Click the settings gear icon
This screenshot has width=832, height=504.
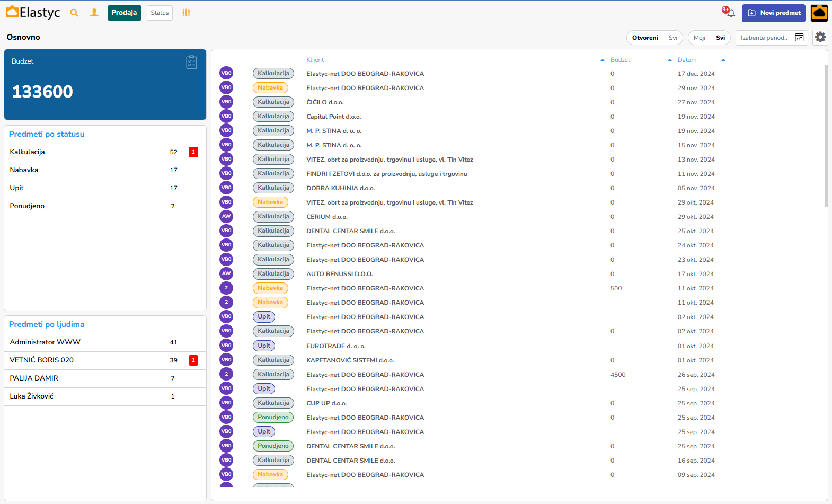820,37
